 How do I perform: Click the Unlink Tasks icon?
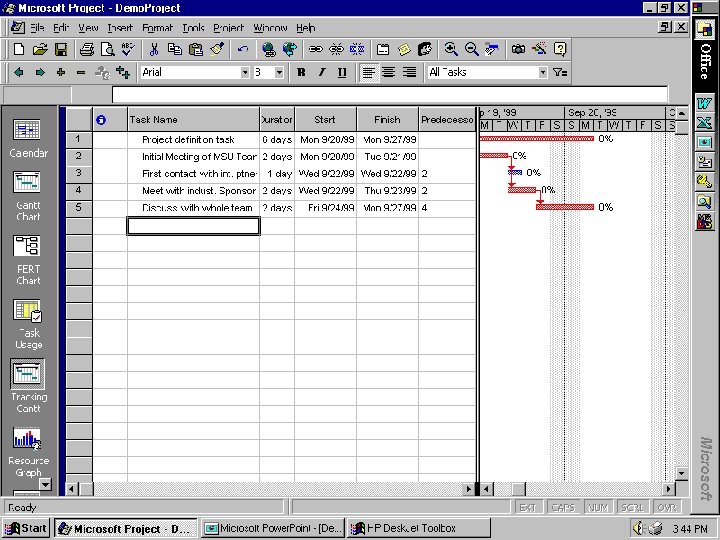(336, 49)
